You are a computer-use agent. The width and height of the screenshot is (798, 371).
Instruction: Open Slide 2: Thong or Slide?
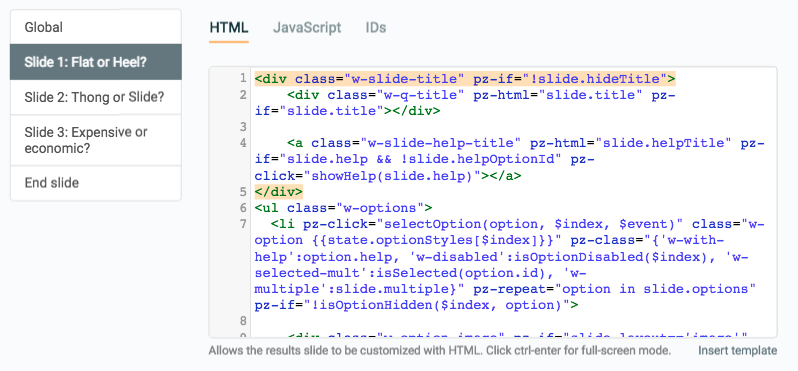pos(96,97)
